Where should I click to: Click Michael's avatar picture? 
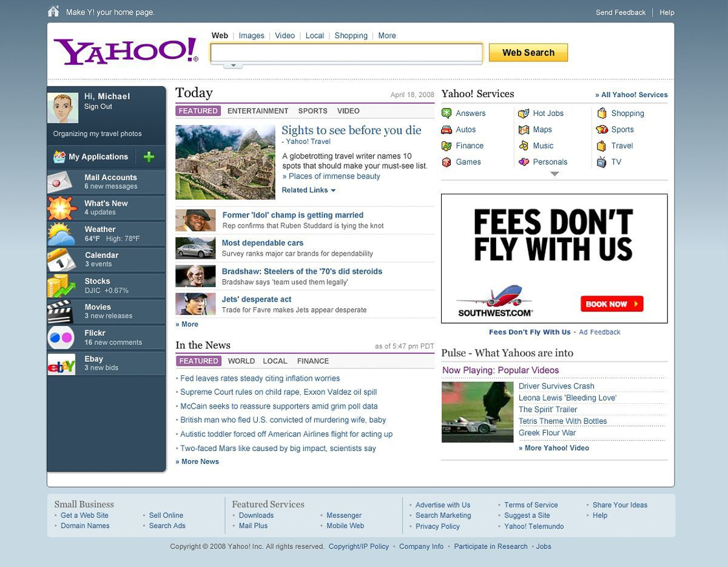tap(63, 108)
